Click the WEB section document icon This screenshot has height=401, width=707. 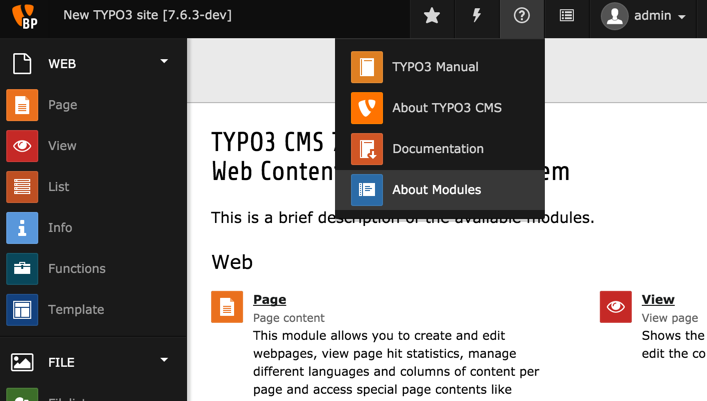pos(22,64)
